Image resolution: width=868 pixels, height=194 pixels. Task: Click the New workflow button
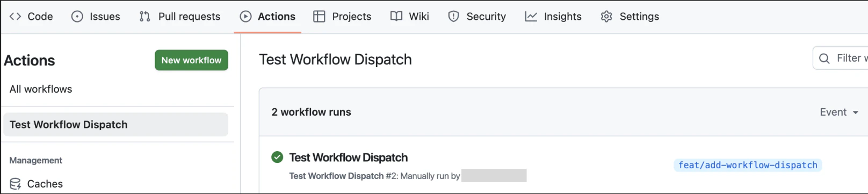(191, 60)
